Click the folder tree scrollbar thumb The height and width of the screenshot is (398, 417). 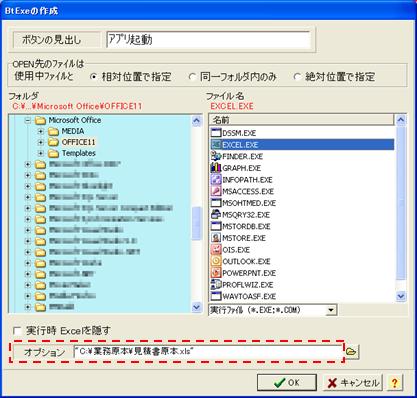click(x=197, y=223)
